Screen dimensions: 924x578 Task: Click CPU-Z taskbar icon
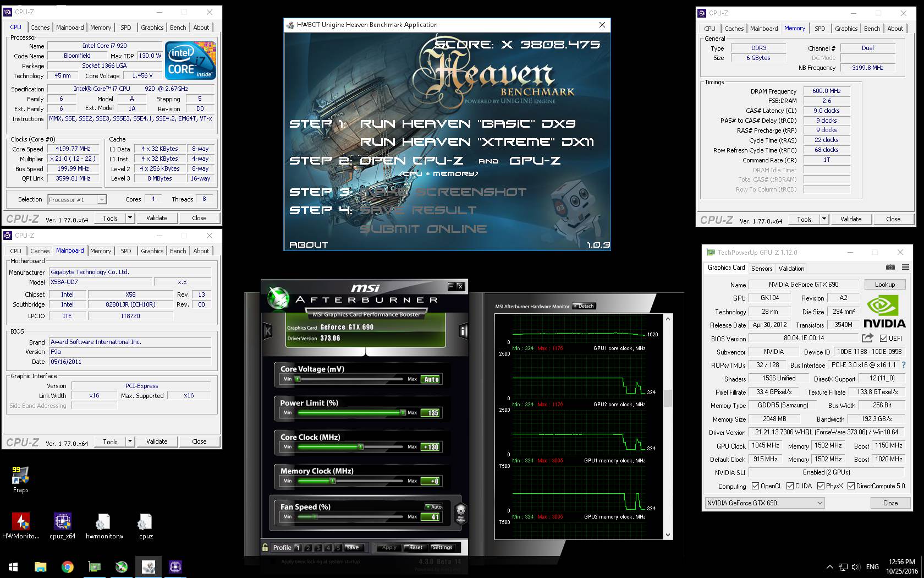[x=175, y=566]
